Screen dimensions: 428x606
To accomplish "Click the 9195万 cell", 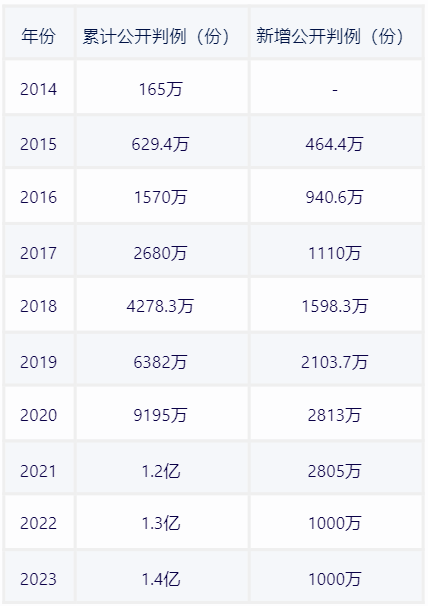I will (162, 413).
